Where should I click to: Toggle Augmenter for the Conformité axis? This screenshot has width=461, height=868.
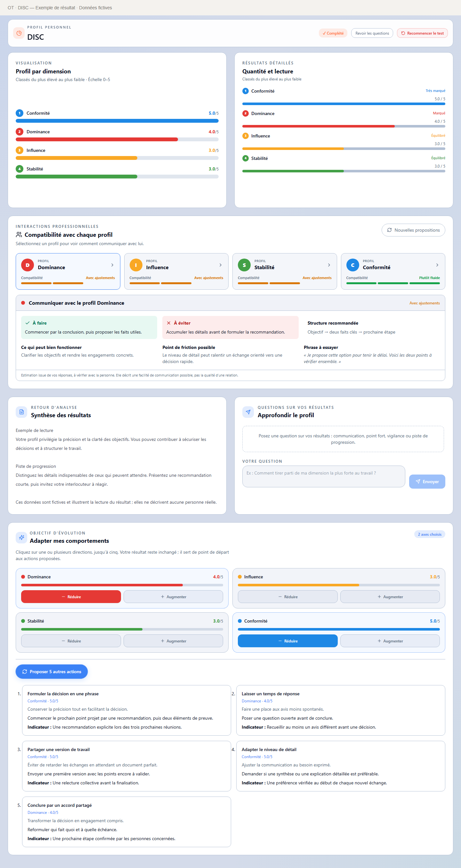click(x=390, y=641)
